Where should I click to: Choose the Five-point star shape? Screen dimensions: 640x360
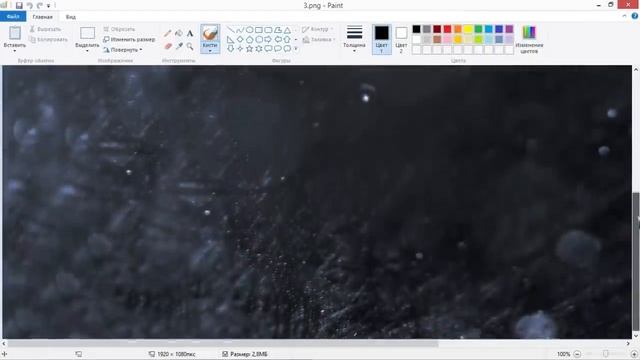point(249,49)
